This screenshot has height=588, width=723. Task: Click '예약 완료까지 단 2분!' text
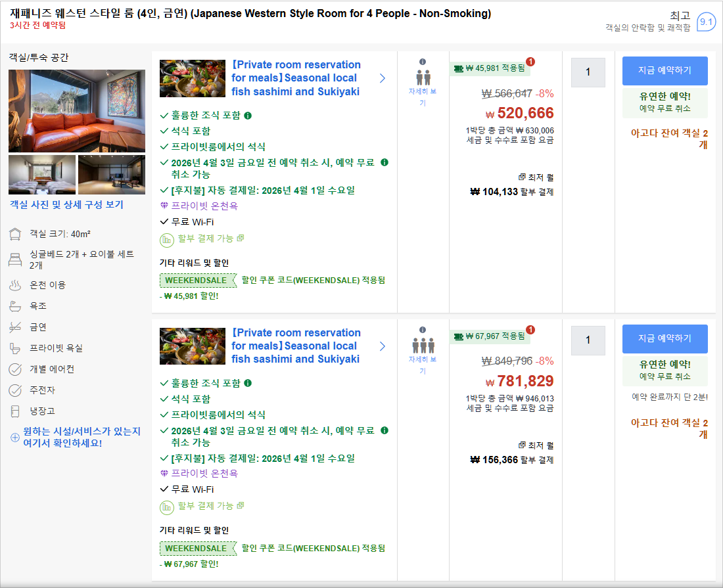click(670, 397)
